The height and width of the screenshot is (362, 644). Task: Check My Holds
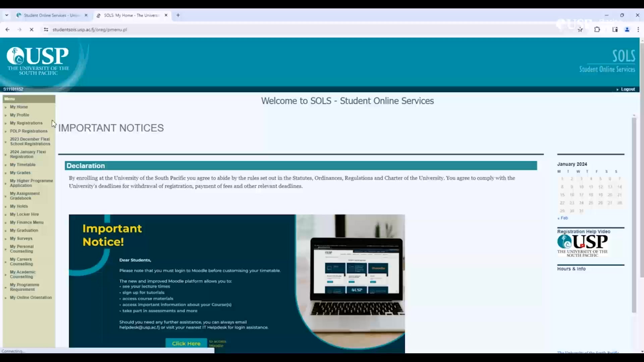point(19,206)
